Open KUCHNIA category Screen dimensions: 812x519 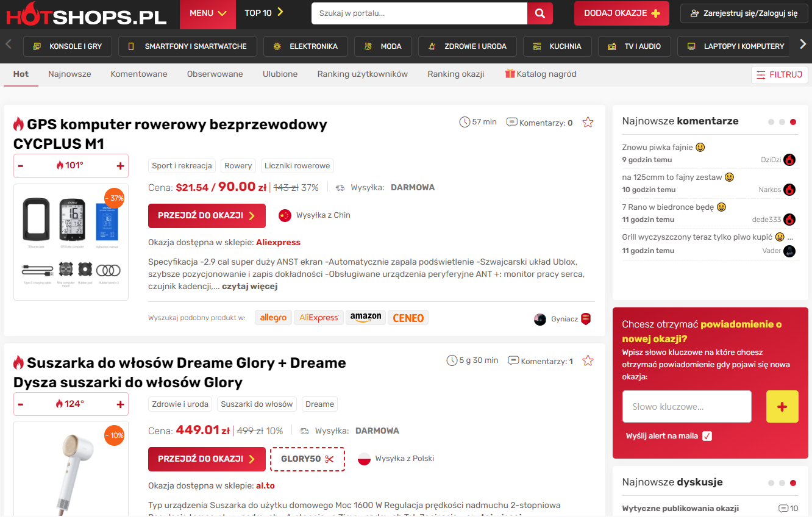(x=557, y=46)
